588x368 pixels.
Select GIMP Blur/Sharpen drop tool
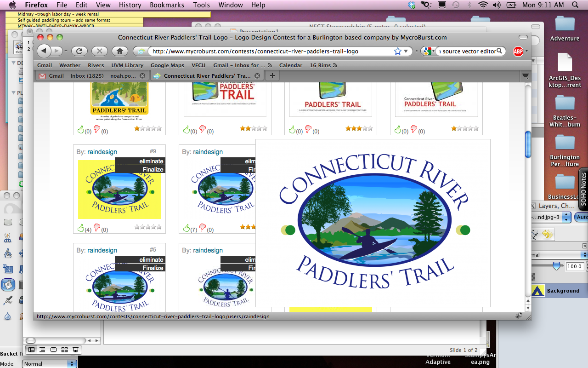point(8,316)
